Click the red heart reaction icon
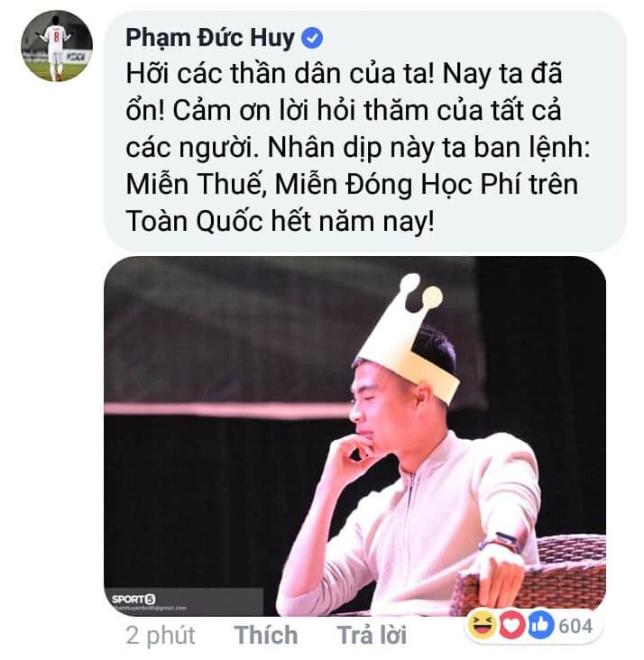 (x=511, y=626)
